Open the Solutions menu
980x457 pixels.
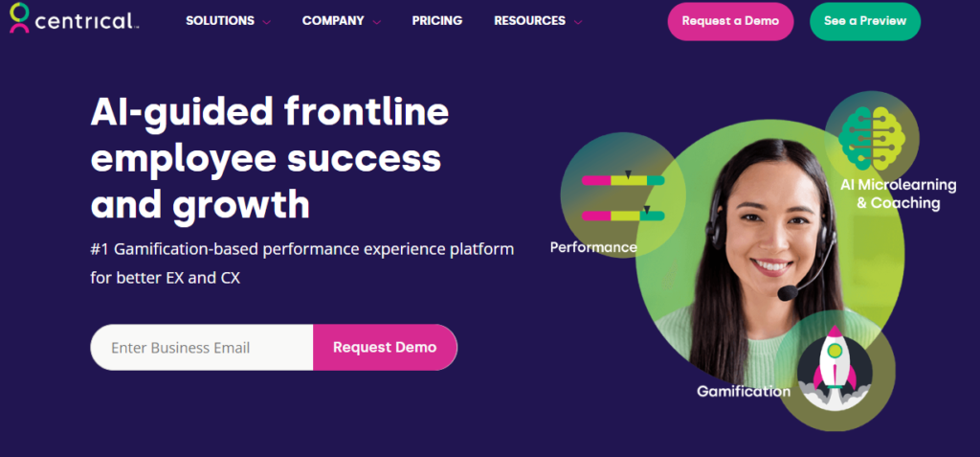point(220,20)
